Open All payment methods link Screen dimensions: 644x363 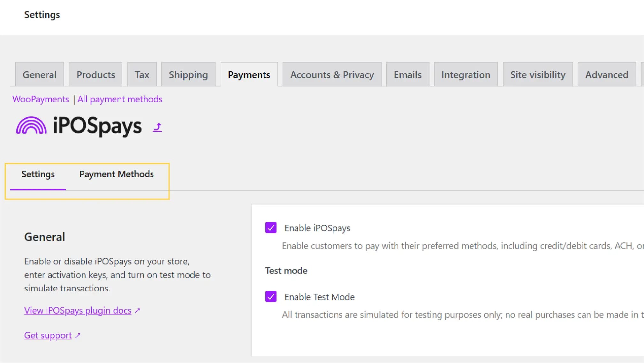click(x=120, y=99)
